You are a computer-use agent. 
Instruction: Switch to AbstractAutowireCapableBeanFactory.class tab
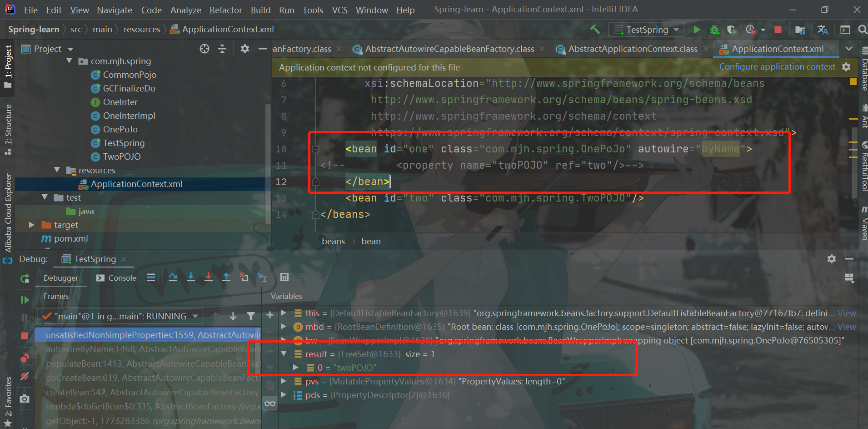449,49
